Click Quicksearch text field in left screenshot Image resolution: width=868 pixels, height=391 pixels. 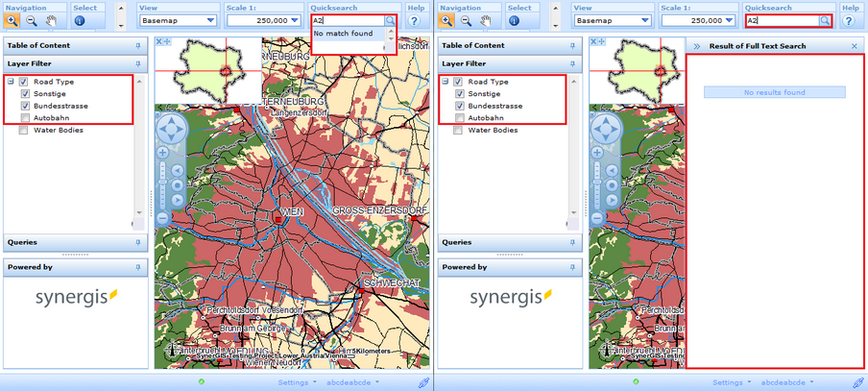349,20
